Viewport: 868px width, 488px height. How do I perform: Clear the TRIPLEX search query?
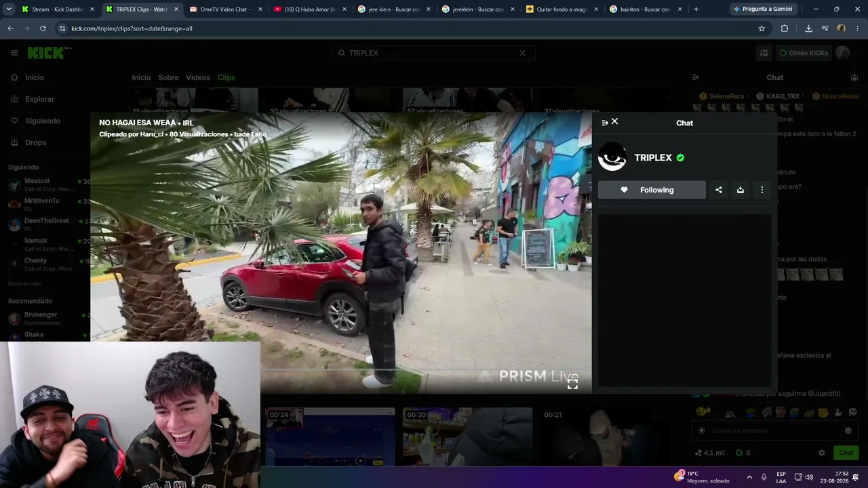tap(523, 53)
